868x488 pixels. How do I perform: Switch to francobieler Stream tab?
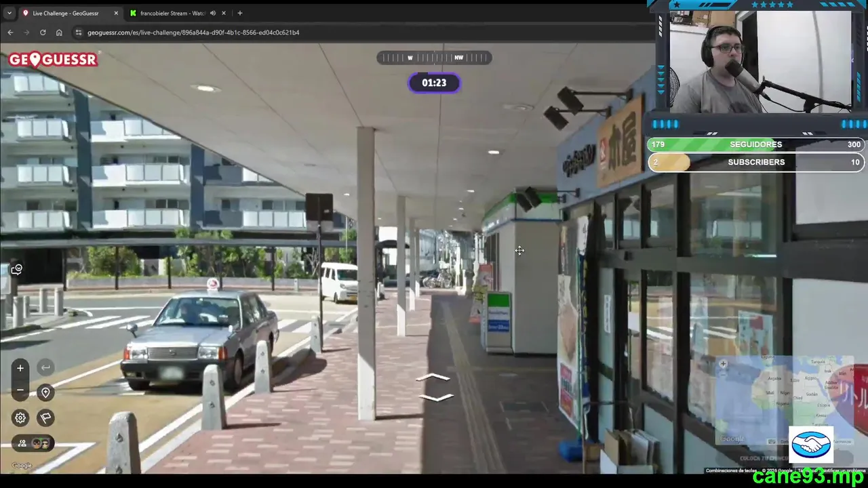178,13
